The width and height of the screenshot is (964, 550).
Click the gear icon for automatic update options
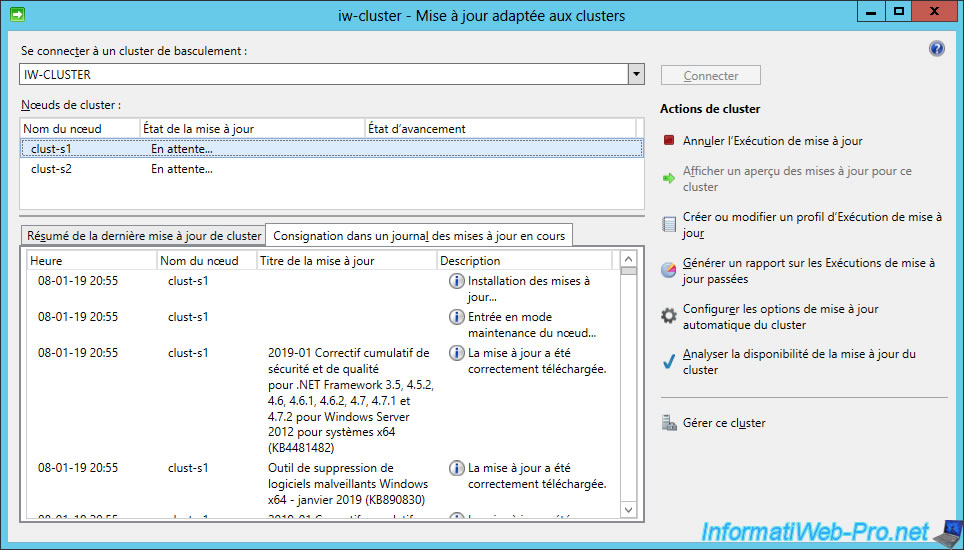pos(669,316)
